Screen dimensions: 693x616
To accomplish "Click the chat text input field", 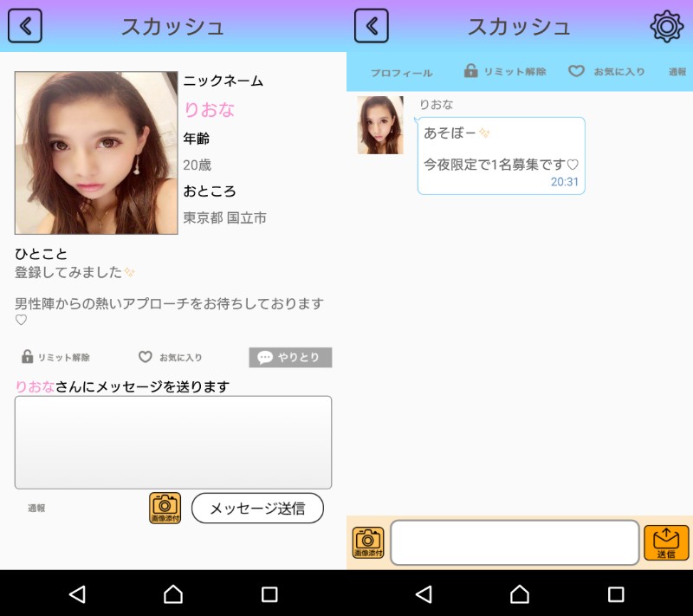I will pos(515,542).
